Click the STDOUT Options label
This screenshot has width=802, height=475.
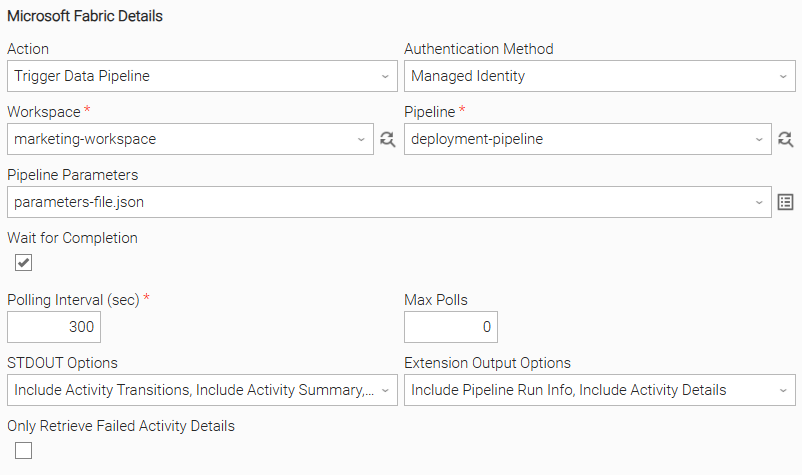point(62,363)
